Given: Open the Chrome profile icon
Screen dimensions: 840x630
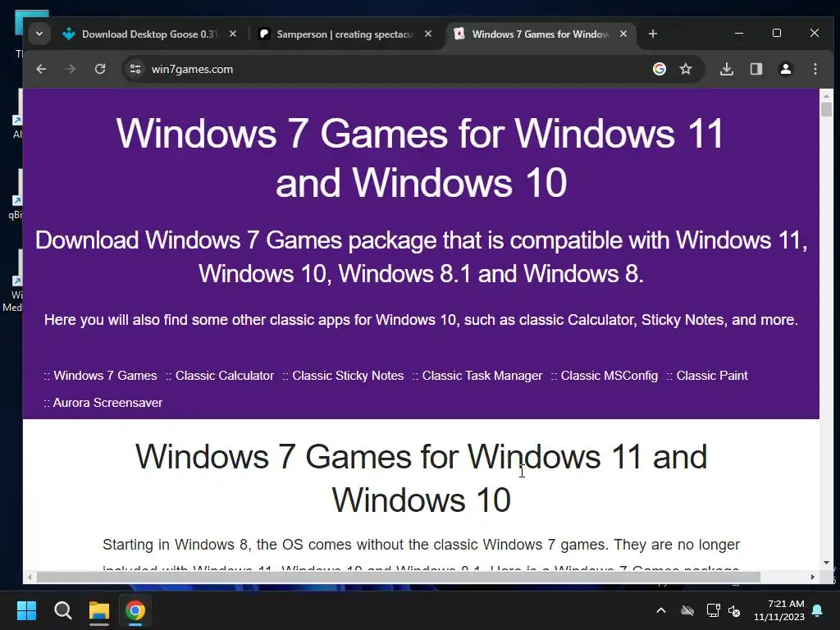Looking at the screenshot, I should tap(785, 69).
